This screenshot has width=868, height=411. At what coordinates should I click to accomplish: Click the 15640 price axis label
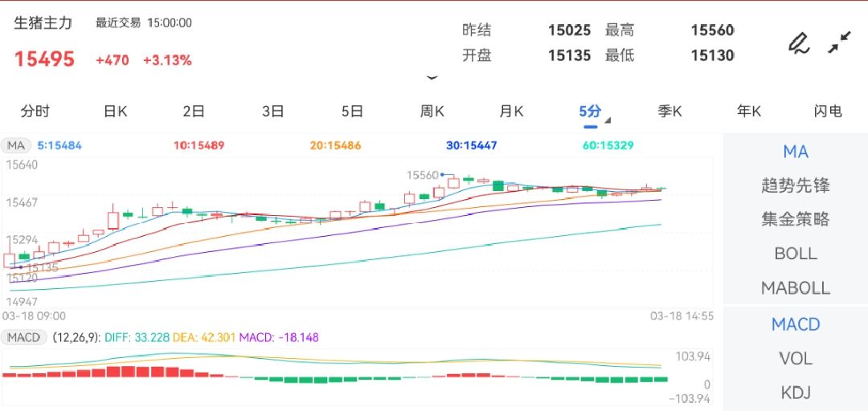(22, 165)
